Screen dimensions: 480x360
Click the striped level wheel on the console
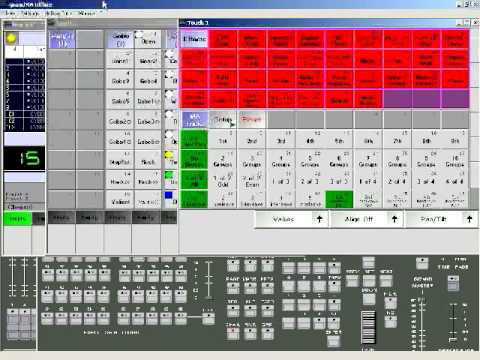[x=368, y=327]
